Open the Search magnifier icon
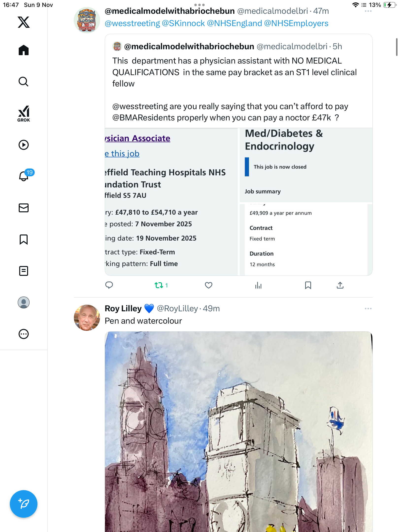 [24, 82]
